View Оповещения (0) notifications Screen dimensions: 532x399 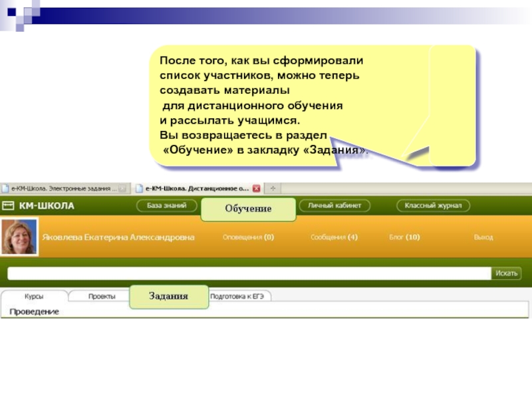point(248,237)
